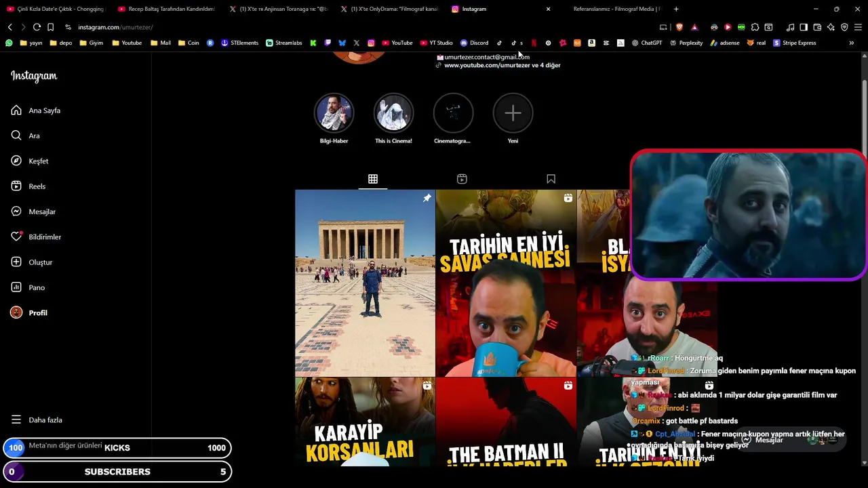
Task: Go to Reels in the sidebar
Action: coord(28,186)
